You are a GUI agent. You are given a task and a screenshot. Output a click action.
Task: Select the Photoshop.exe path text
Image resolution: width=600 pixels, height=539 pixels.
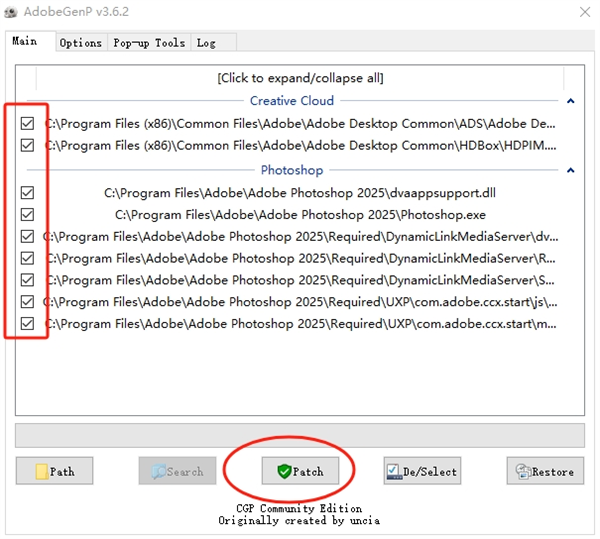(x=300, y=215)
